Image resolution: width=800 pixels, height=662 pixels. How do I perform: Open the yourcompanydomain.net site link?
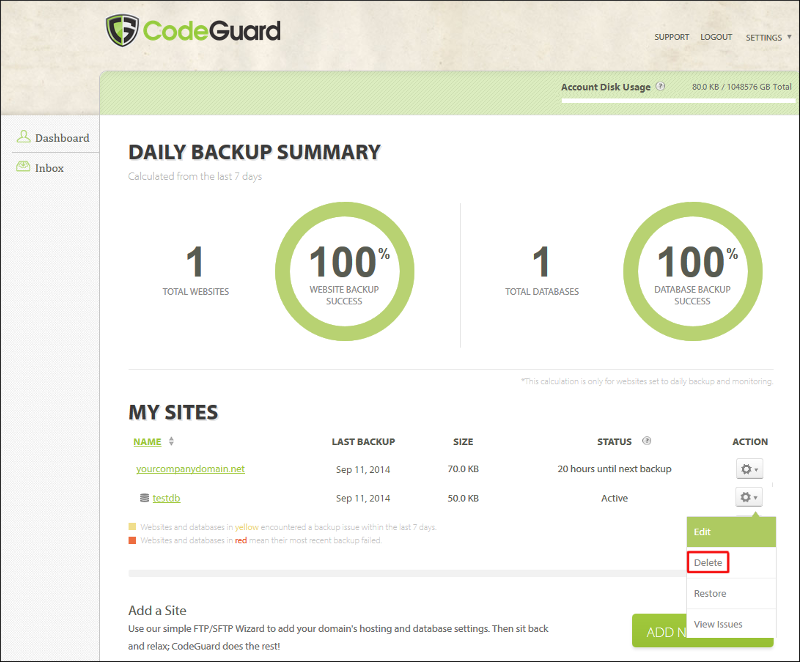click(190, 469)
